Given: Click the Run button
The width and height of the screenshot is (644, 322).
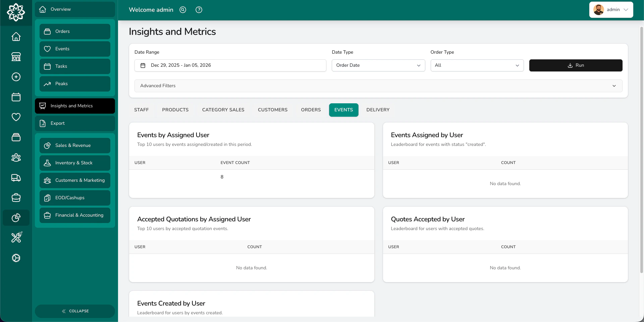Looking at the screenshot, I should [x=576, y=65].
